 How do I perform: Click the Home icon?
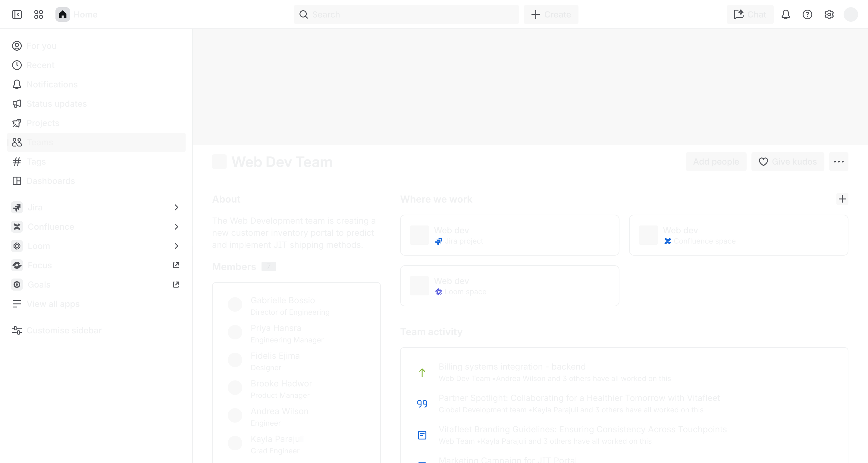63,14
